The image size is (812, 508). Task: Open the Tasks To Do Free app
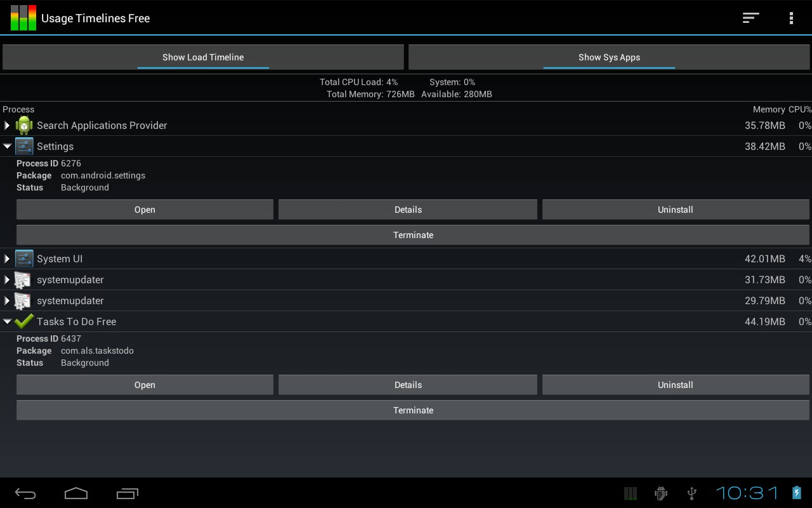tap(145, 385)
